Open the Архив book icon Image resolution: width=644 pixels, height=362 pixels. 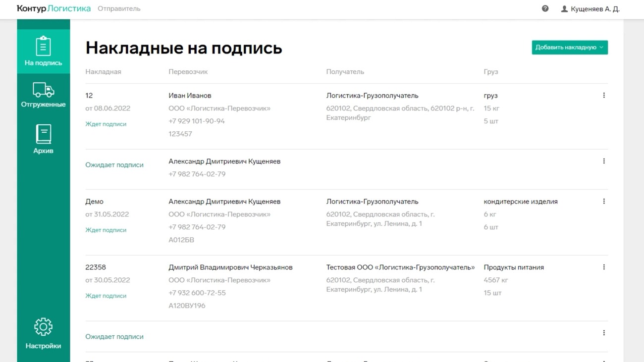43,134
